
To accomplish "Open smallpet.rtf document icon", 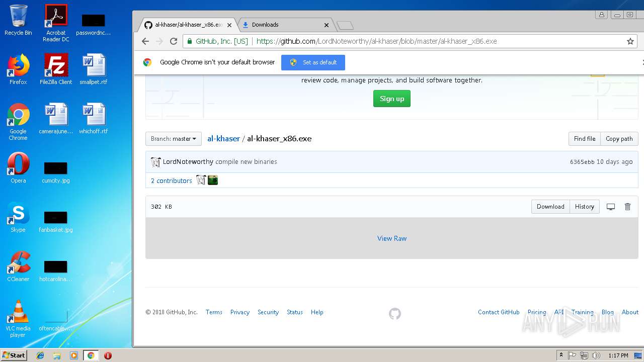I will (94, 69).
